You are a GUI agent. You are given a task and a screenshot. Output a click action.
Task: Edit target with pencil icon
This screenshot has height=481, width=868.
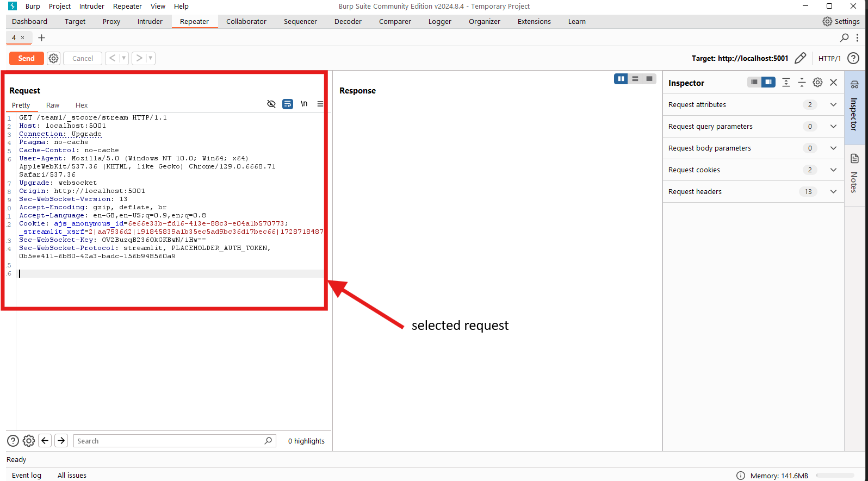point(800,58)
